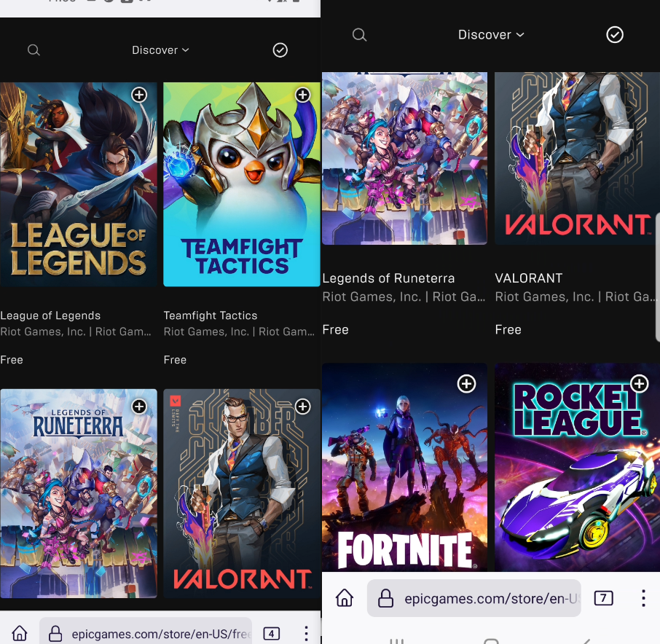Expand the Discover dropdown

tap(160, 50)
